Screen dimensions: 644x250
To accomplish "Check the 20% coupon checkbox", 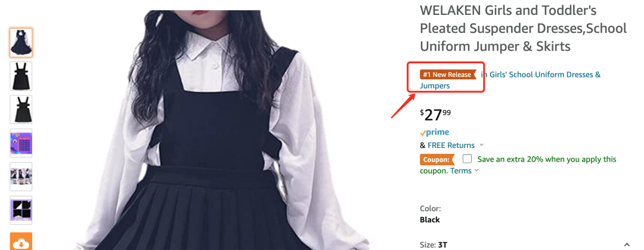I will pyautogui.click(x=467, y=159).
